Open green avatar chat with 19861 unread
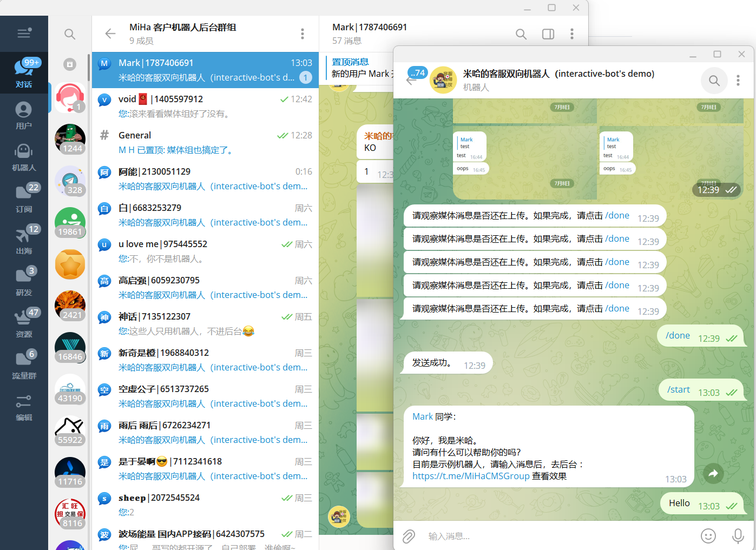756x550 pixels. (70, 222)
